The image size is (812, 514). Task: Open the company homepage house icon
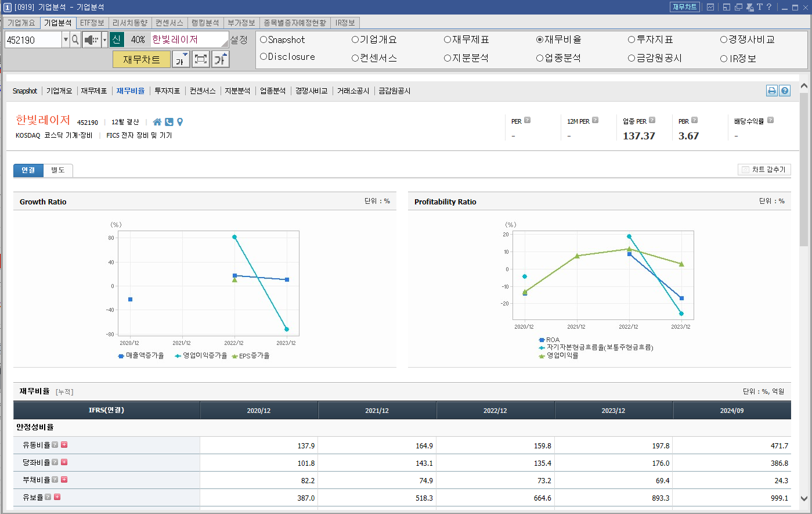pos(157,122)
